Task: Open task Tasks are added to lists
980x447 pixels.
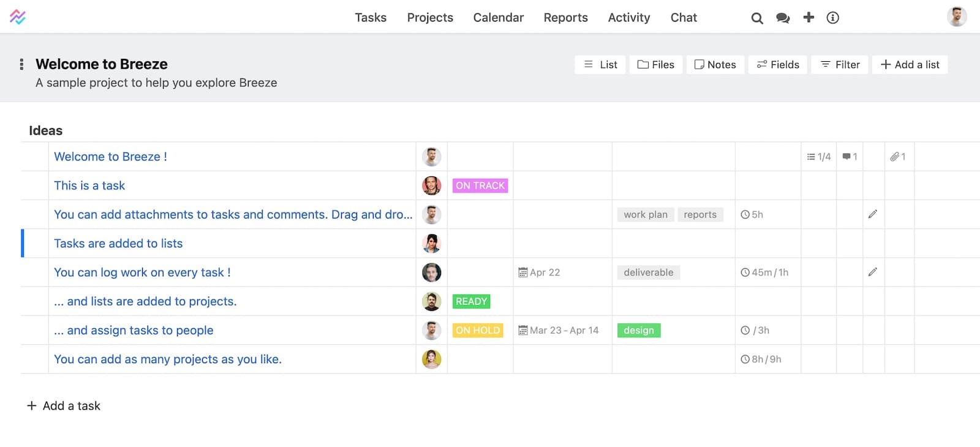Action: [118, 244]
